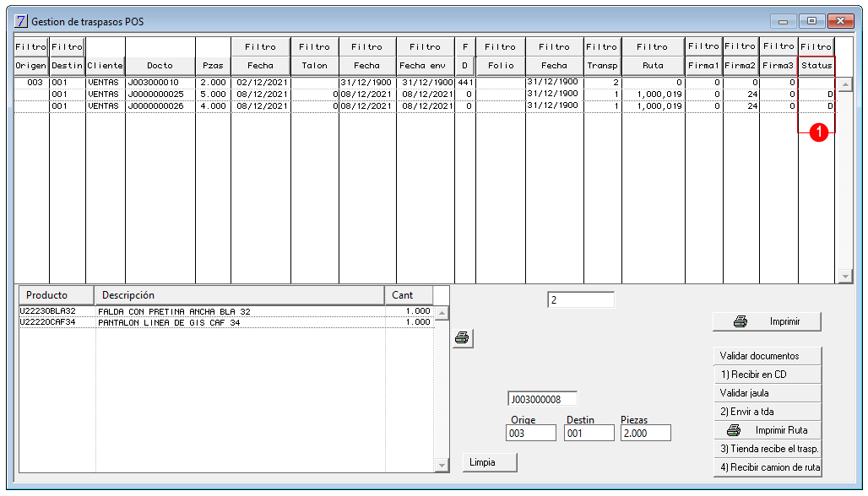Click the document field showing J003000008
The height and width of the screenshot is (496, 868).
pos(542,399)
